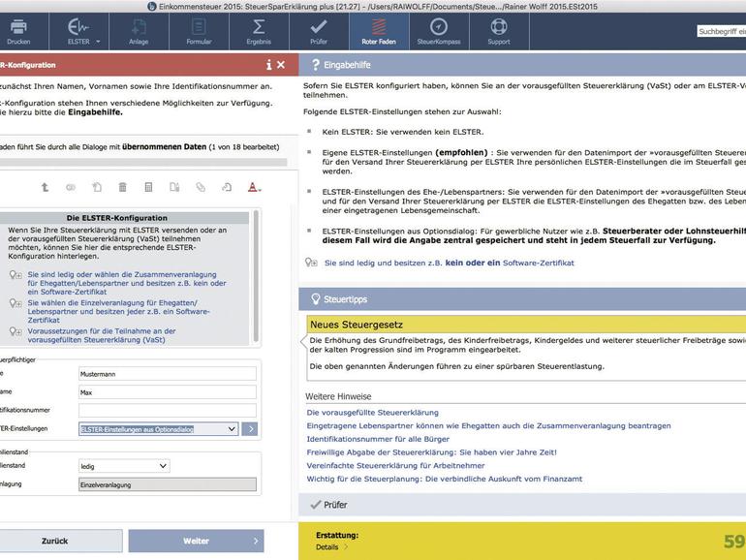746x560 pixels.
Task: Click the empty Identifikationsnummer field
Action: click(x=168, y=410)
